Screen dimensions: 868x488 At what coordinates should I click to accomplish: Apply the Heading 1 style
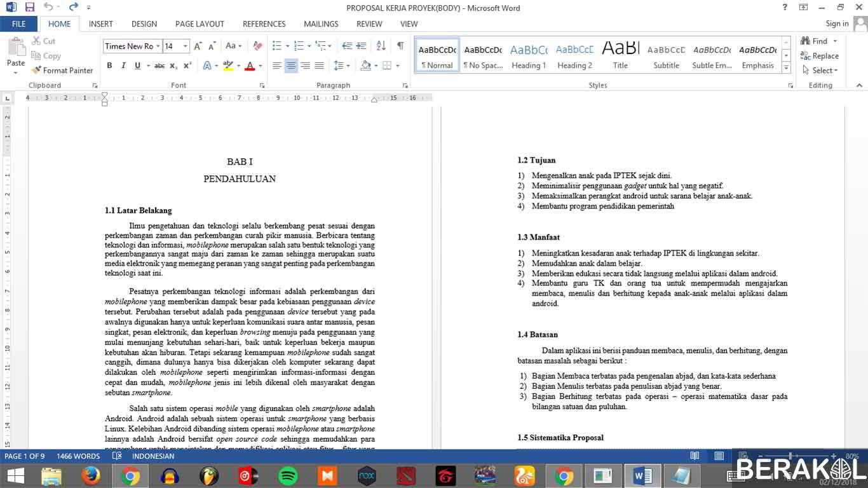click(x=529, y=55)
